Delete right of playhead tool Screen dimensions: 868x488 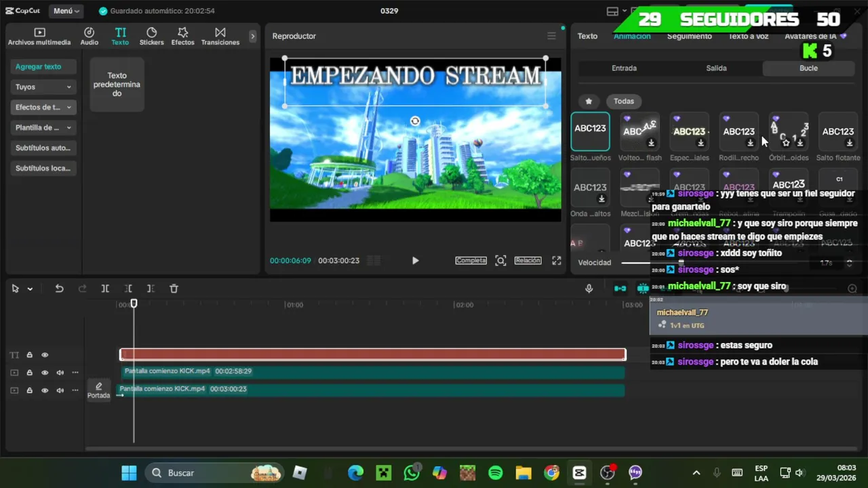[151, 289]
